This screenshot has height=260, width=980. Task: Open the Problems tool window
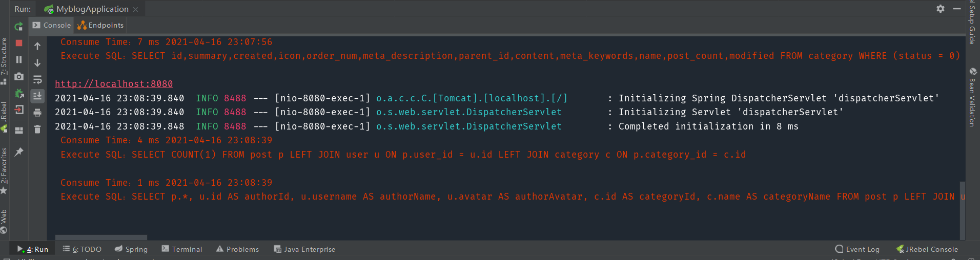tap(237, 249)
